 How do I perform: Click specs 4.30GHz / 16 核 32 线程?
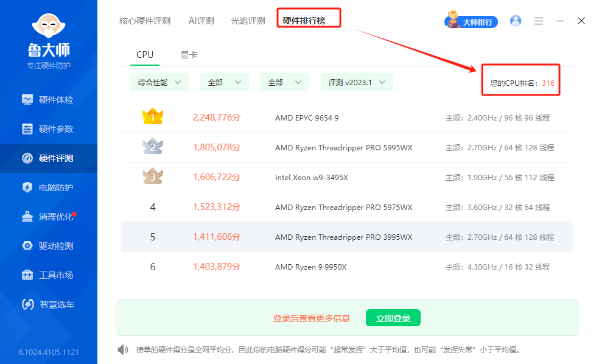tap(508, 267)
